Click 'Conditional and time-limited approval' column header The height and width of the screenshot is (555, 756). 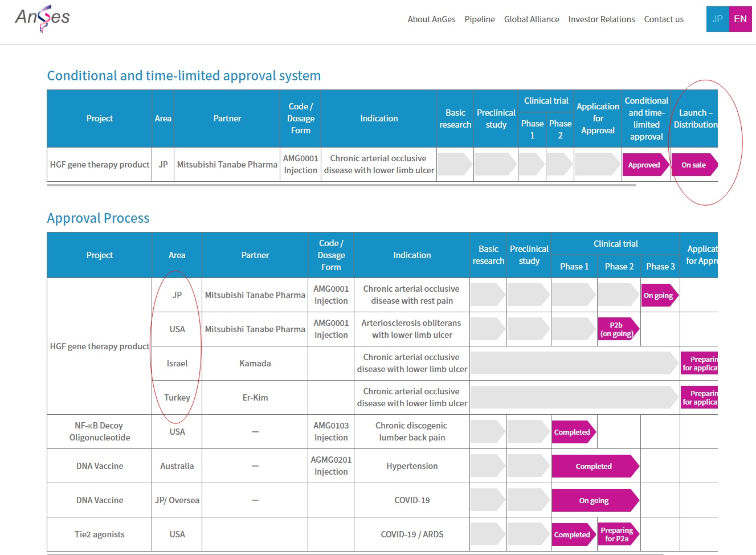(x=647, y=119)
